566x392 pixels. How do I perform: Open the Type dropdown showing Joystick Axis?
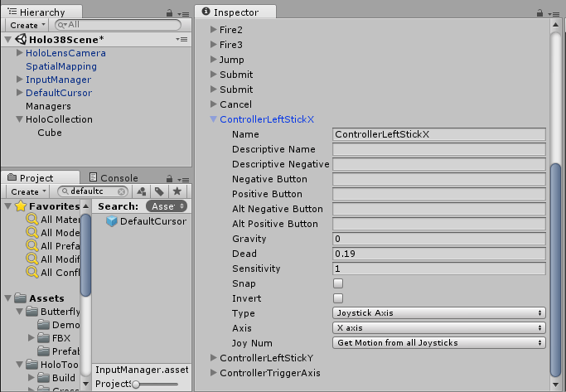click(438, 313)
